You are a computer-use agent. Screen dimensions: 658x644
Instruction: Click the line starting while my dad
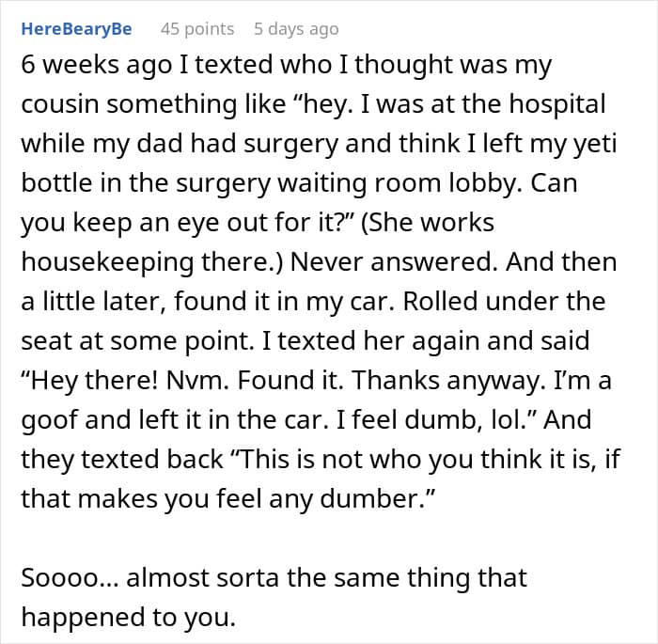pos(319,144)
